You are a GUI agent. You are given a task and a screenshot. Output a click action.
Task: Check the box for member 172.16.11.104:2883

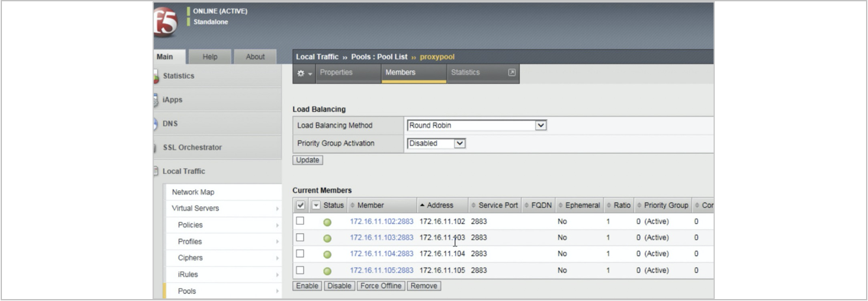[300, 253]
